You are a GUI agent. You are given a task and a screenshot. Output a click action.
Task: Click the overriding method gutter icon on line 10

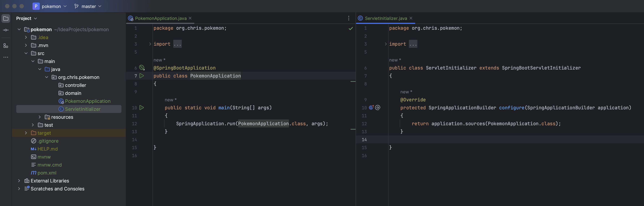(x=372, y=108)
